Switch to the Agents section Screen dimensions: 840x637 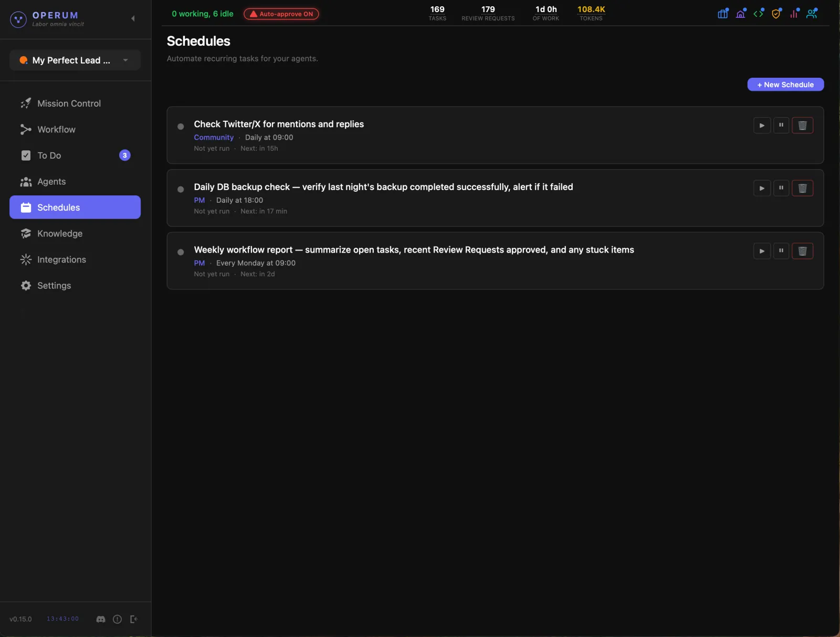tap(51, 181)
